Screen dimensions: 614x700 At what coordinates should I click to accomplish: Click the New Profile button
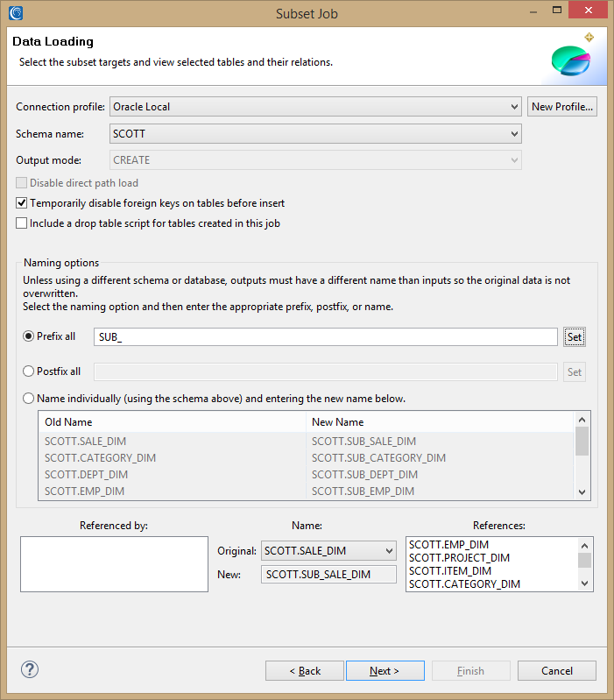562,107
